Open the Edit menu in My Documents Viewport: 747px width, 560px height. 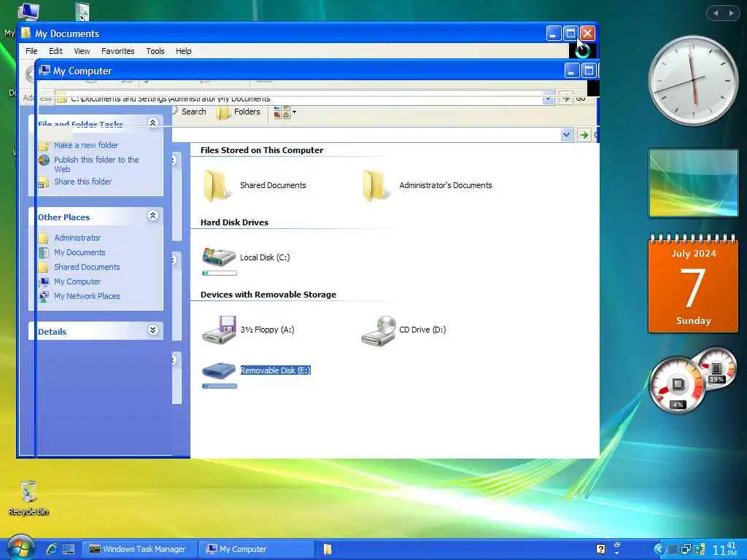pyautogui.click(x=55, y=51)
